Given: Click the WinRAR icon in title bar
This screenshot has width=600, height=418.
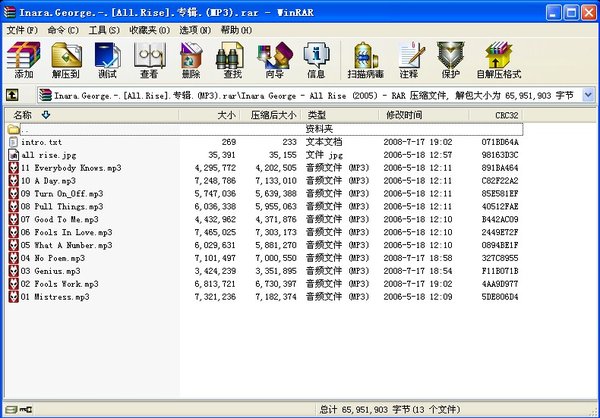Looking at the screenshot, I should pos(10,12).
